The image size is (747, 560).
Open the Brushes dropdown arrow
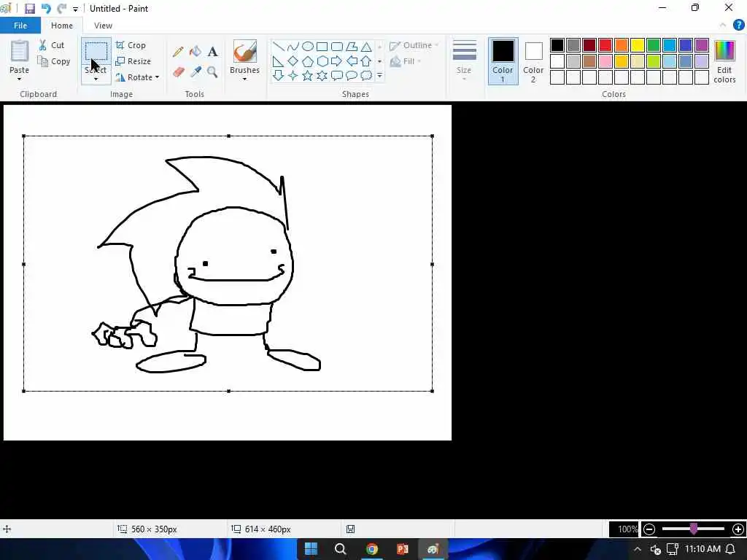tap(245, 79)
